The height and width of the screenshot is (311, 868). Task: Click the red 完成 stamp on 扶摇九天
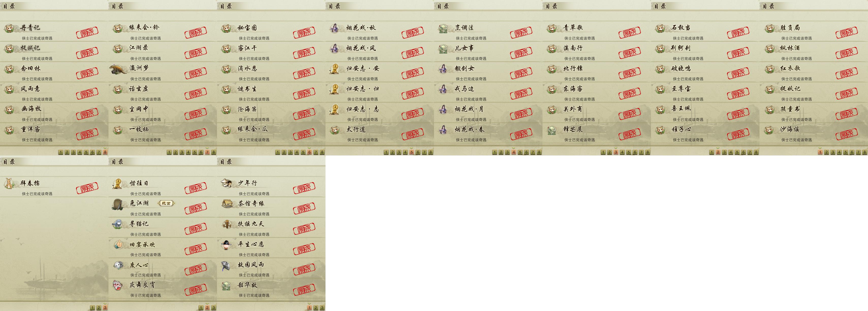[x=304, y=228]
